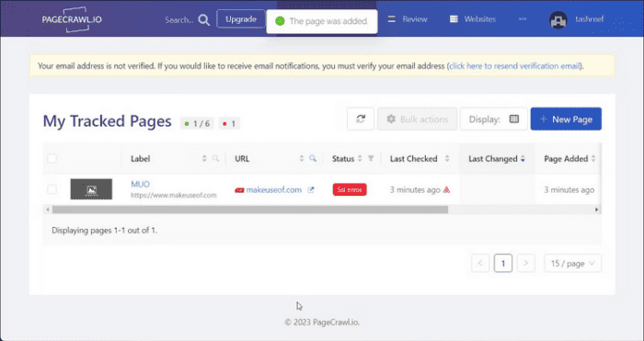Click the URL column search icon

click(313, 158)
